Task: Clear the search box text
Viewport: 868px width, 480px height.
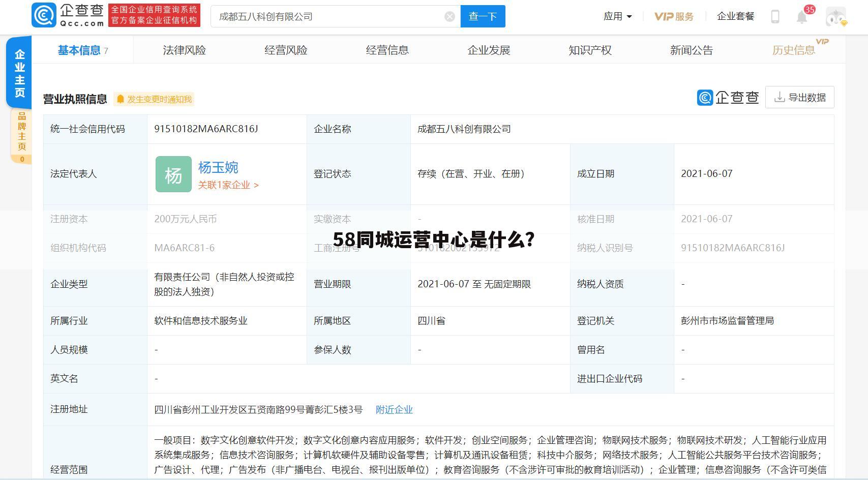Action: pos(450,17)
